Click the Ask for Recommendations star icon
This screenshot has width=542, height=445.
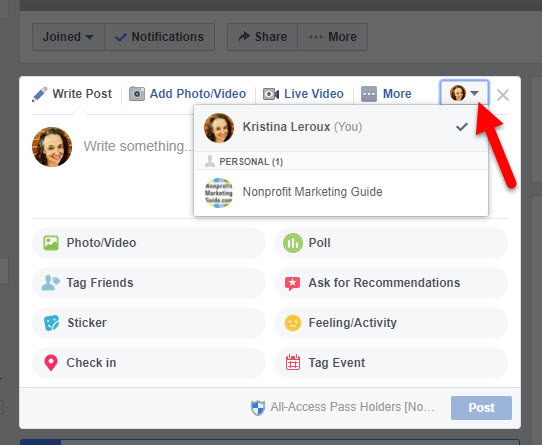292,283
